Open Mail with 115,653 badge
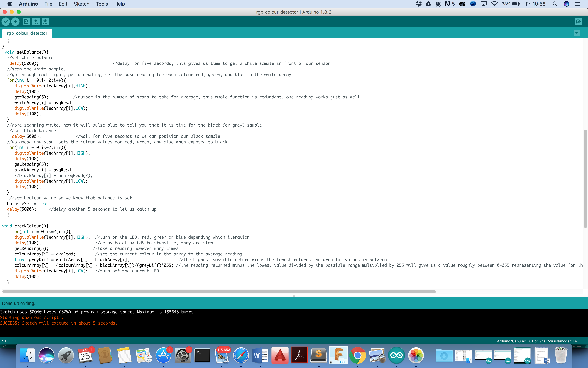Image resolution: width=588 pixels, height=368 pixels. pos(222,356)
